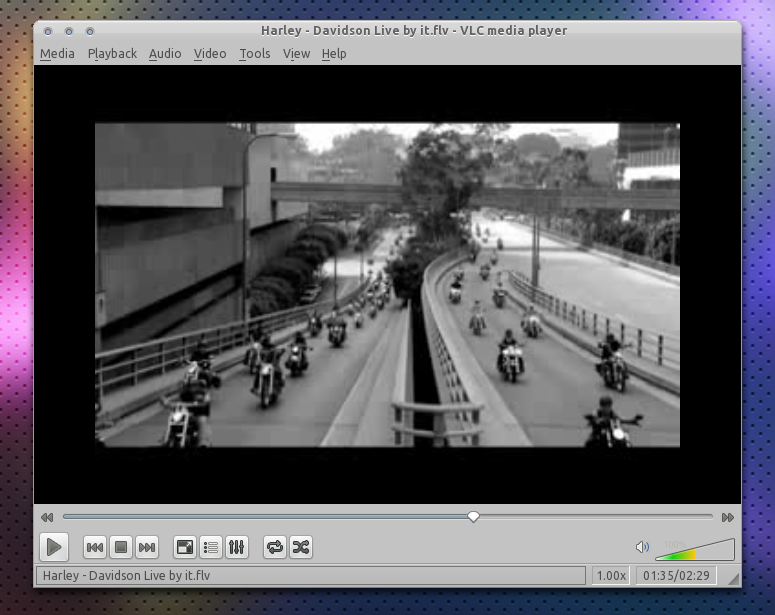Click the 1.00x playback speed indicator

point(611,576)
